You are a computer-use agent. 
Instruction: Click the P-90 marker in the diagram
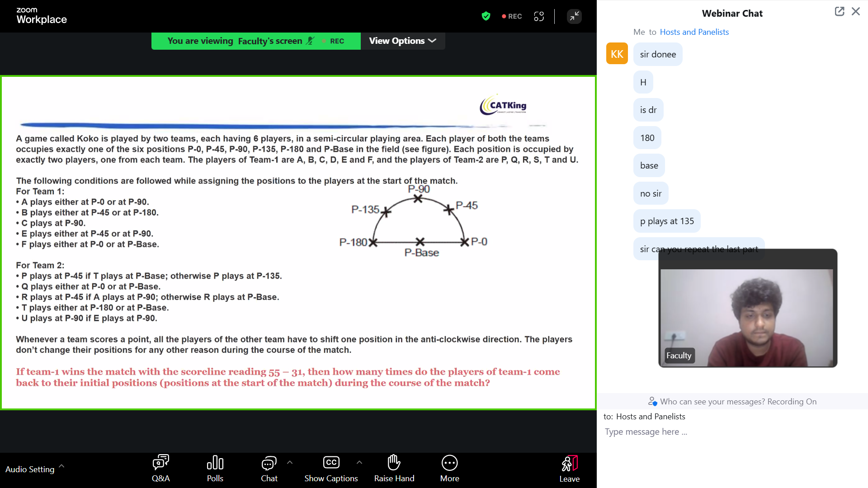point(418,198)
